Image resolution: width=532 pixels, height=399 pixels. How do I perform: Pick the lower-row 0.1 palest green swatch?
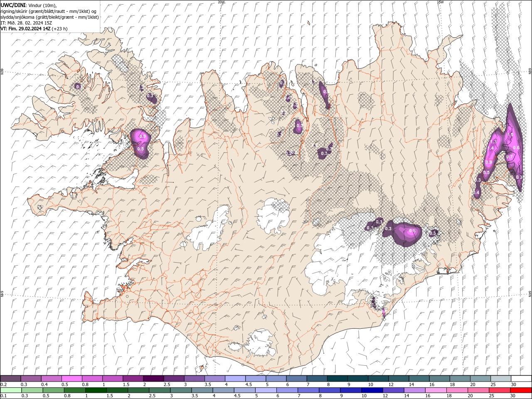[x=11, y=390]
